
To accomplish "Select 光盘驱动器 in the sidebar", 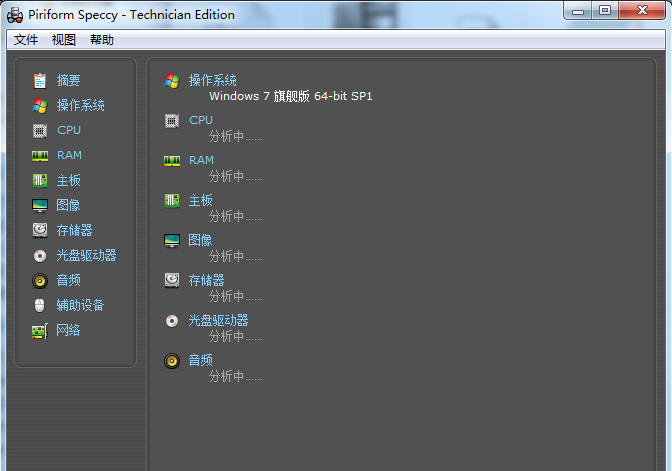I will (87, 255).
